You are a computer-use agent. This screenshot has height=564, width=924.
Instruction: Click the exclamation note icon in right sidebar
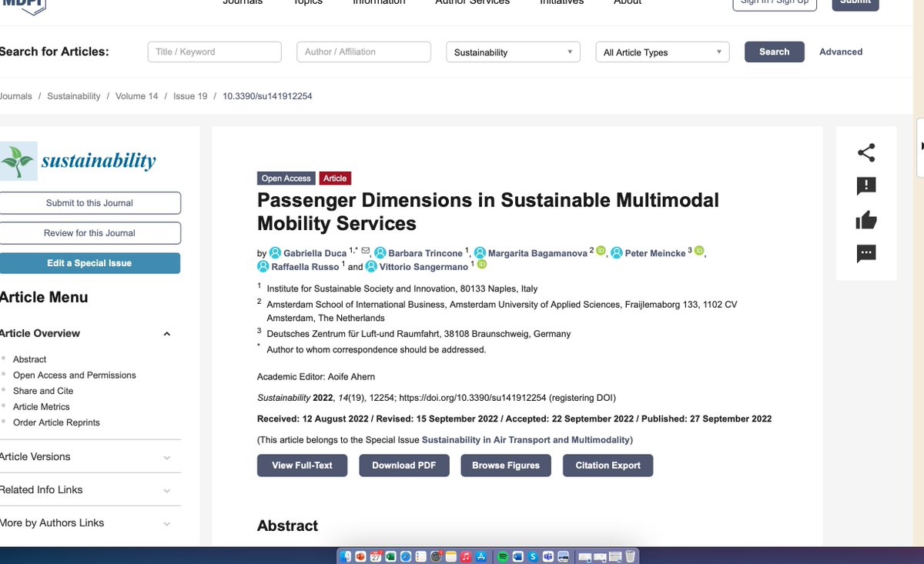tap(866, 186)
